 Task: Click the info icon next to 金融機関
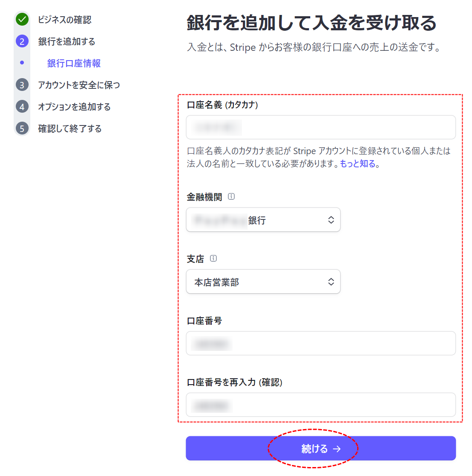click(232, 196)
